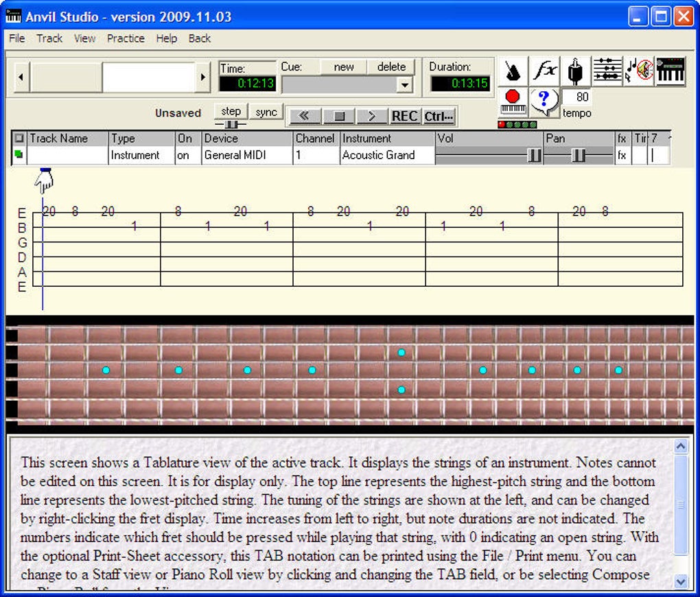Click the red stop-sign keyboard record icon

click(513, 102)
